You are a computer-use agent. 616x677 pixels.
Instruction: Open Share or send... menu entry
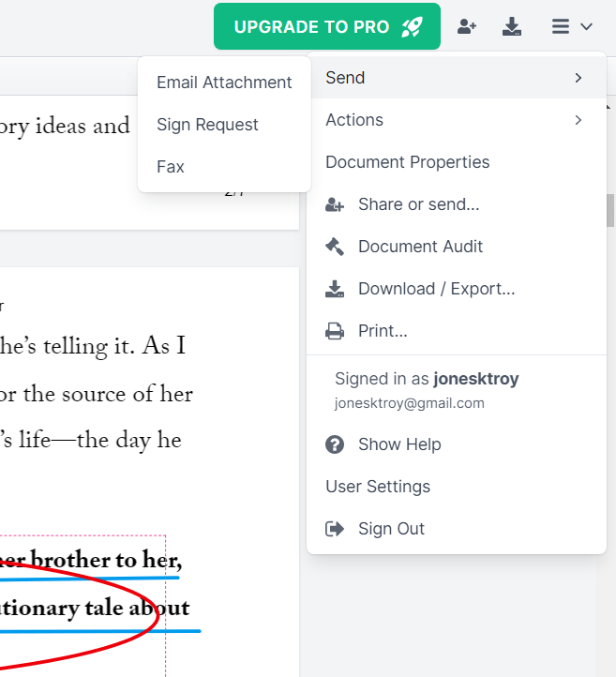click(457, 204)
